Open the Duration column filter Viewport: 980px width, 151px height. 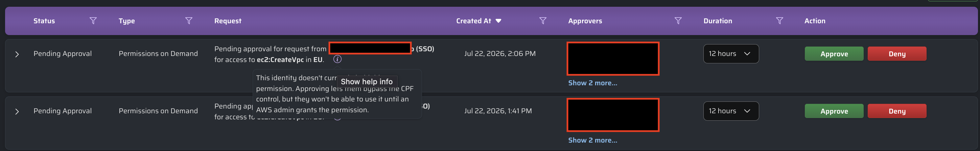coord(779,21)
